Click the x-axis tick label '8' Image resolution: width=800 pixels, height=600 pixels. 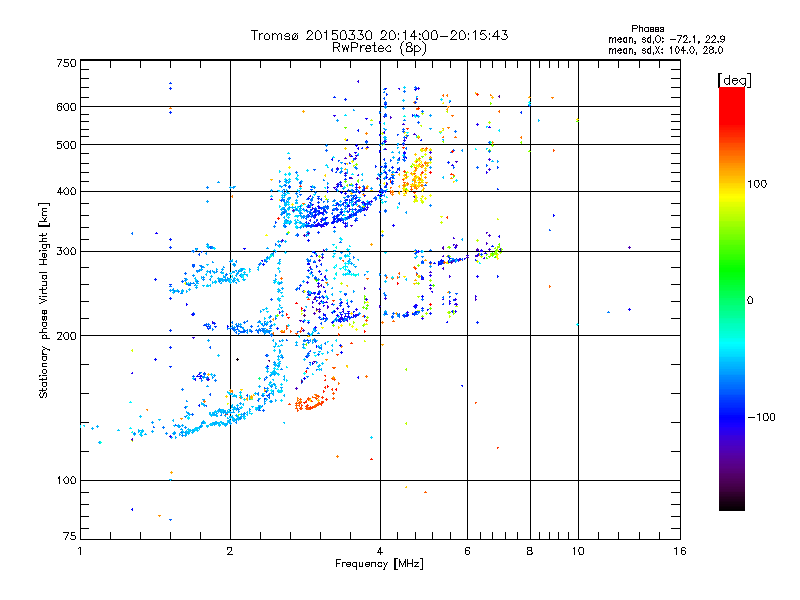click(x=530, y=551)
